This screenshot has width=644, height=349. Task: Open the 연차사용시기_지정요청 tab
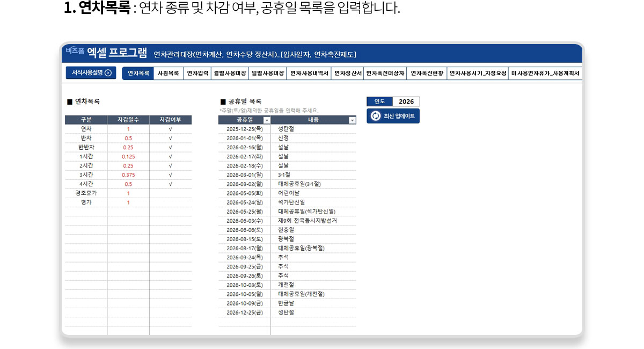click(x=478, y=74)
